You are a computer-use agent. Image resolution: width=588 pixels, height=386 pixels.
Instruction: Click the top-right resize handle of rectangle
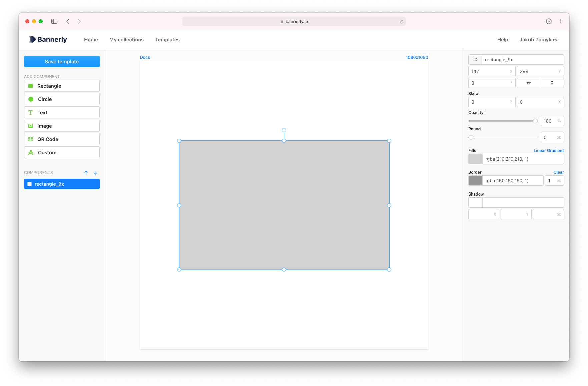pyautogui.click(x=389, y=141)
